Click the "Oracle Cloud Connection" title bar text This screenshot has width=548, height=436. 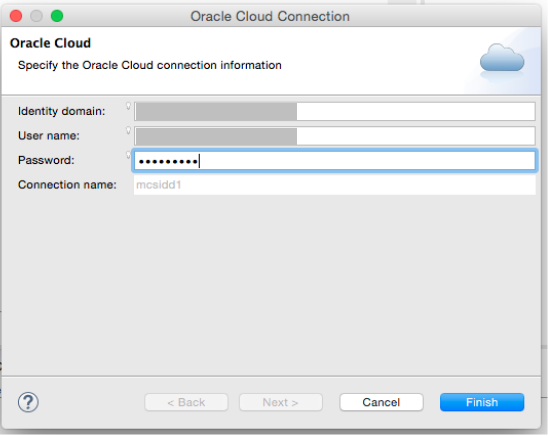[x=270, y=16]
